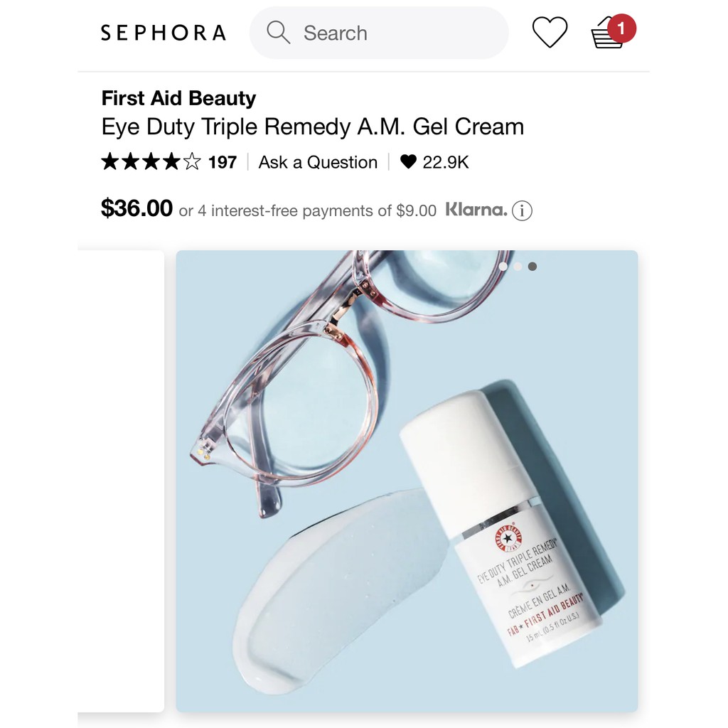Focus the Search input field
This screenshot has width=728, height=728.
click(x=379, y=33)
